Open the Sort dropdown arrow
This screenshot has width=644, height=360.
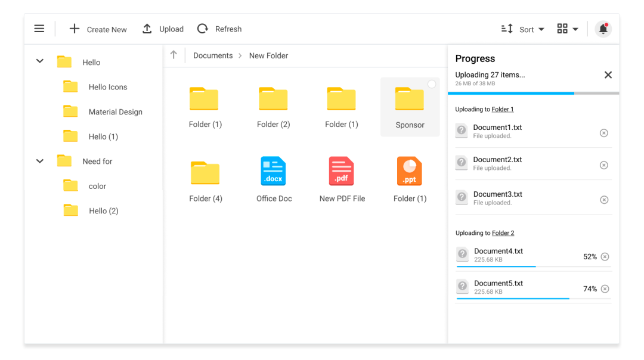541,30
